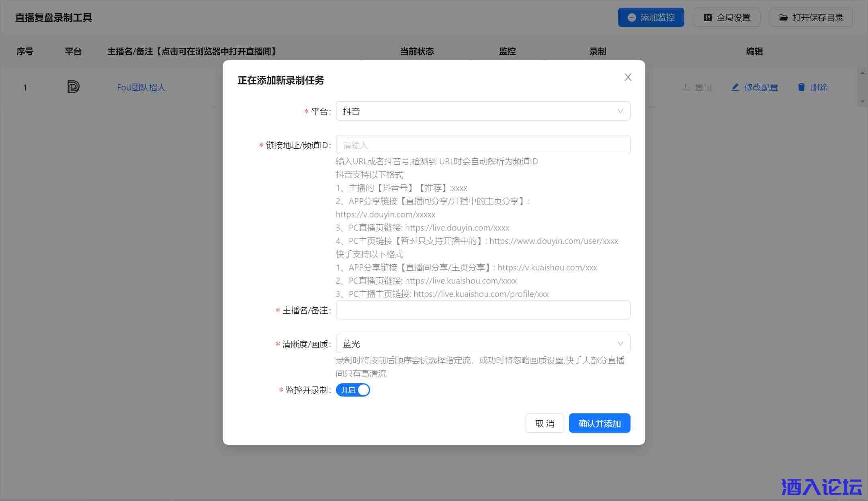
Task: Click the folder icon on 打开保存目录
Action: click(x=783, y=18)
